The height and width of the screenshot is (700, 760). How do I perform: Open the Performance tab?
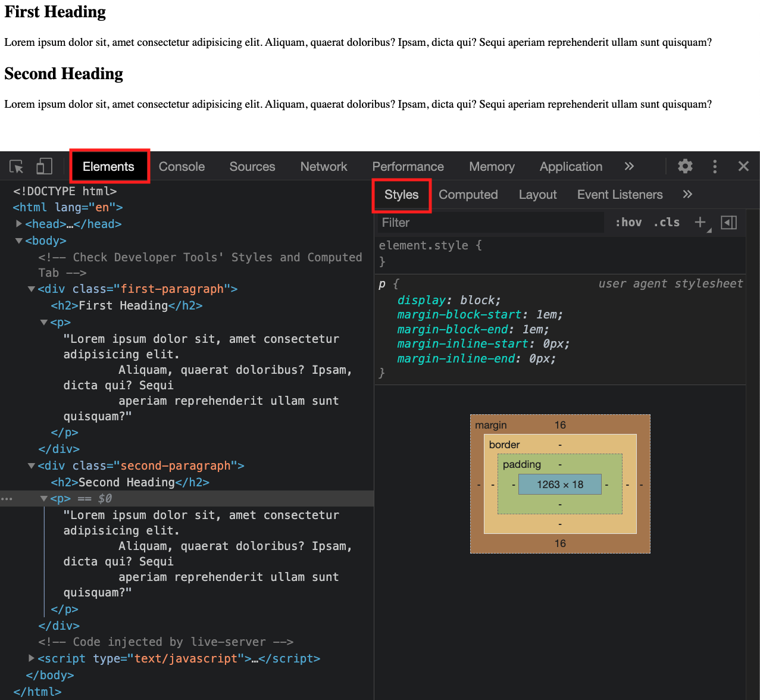click(x=408, y=167)
